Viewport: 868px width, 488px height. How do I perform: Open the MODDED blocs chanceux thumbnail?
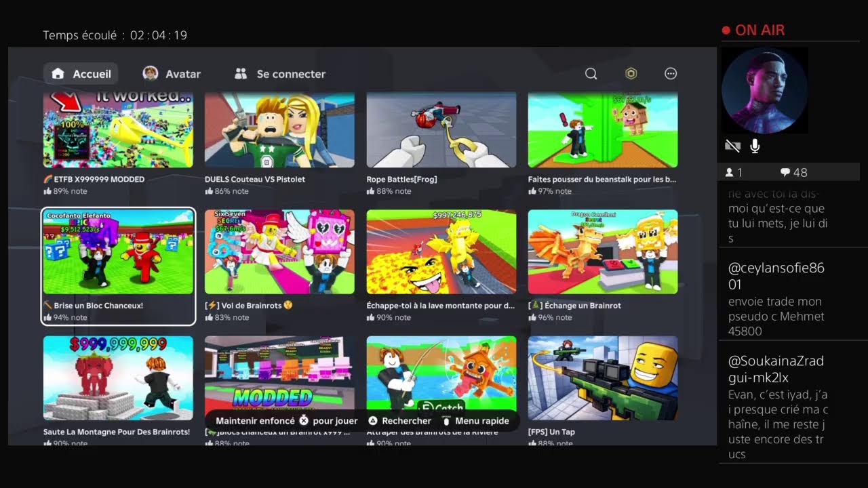(279, 378)
